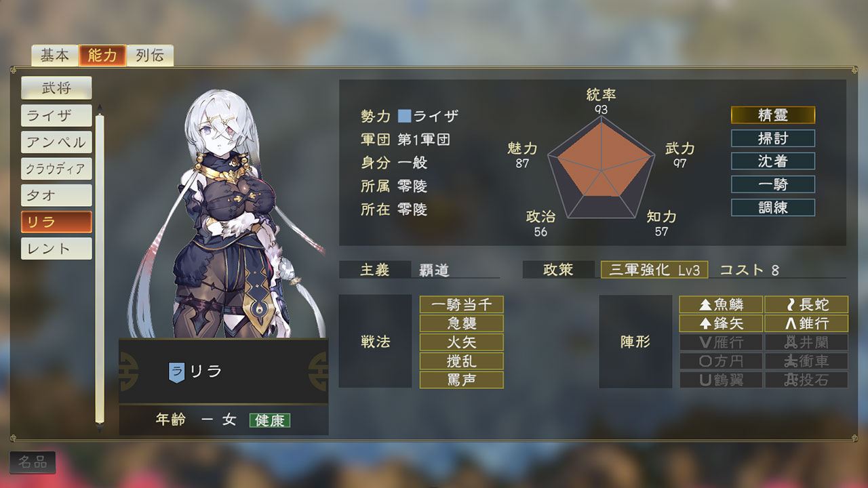The width and height of the screenshot is (868, 488).
Task: Select the 魚鱗 formation icon
Action: (721, 304)
